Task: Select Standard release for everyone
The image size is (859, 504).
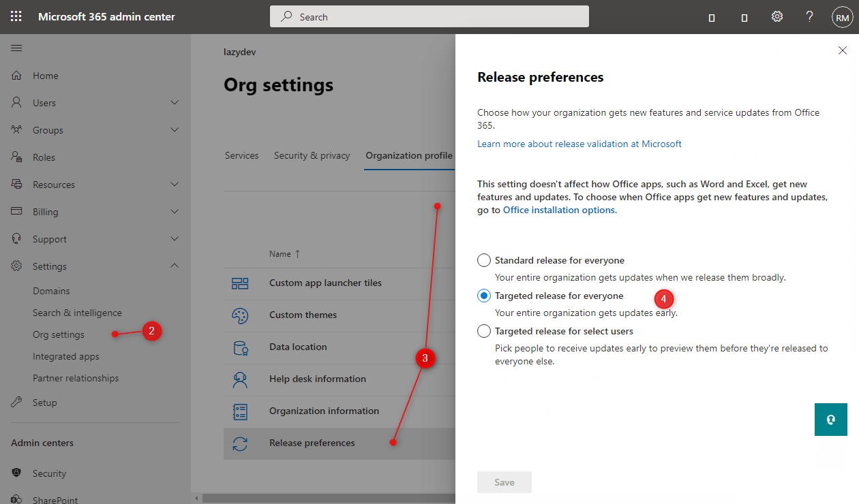Action: click(484, 260)
